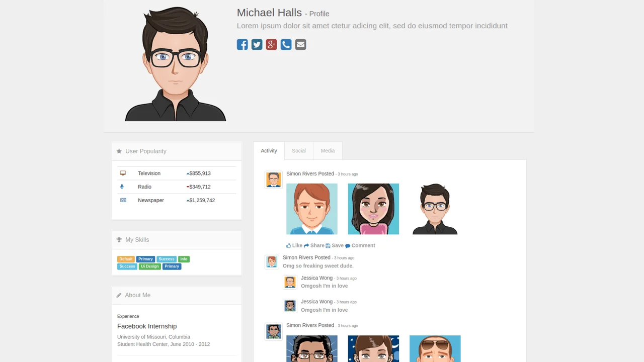Click the Twitter icon under the profile name

pyautogui.click(x=257, y=44)
